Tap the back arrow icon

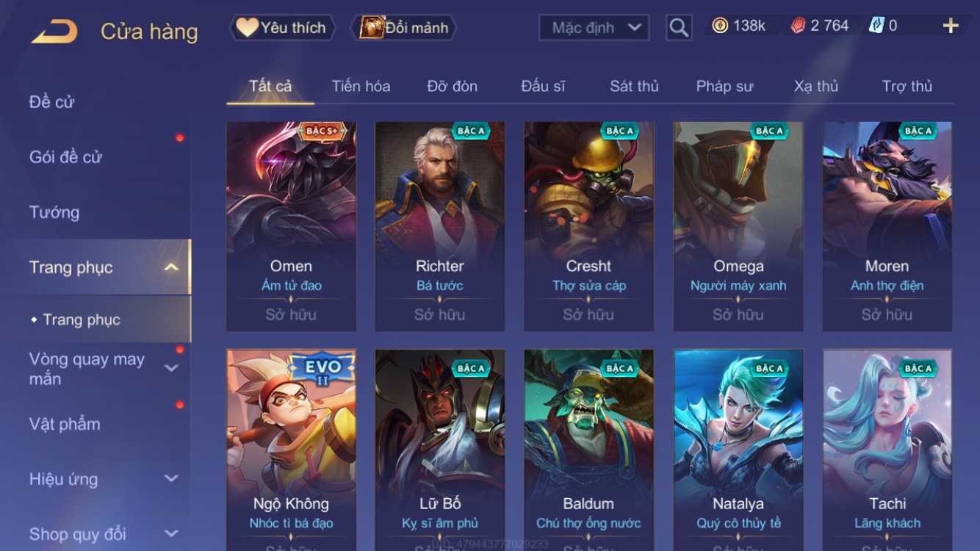click(54, 31)
